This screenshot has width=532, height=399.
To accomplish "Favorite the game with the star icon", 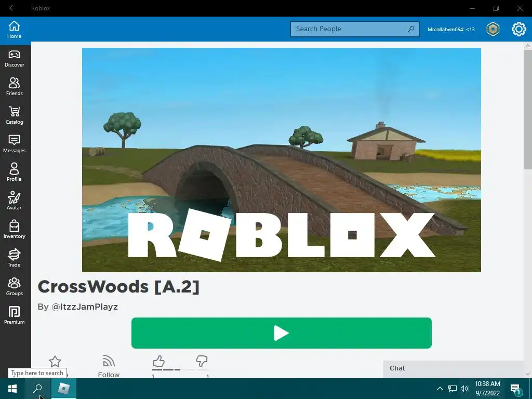I will click(55, 362).
